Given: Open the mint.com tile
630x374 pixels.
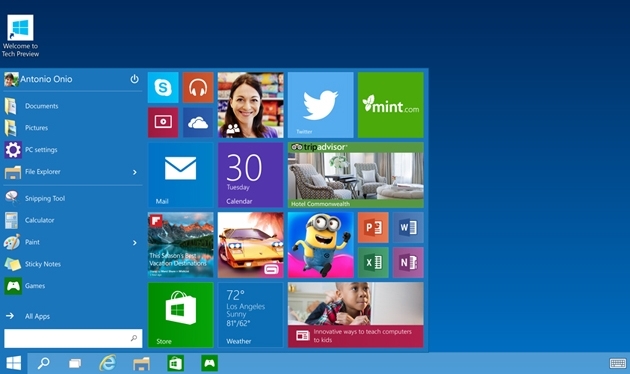Looking at the screenshot, I should 391,105.
